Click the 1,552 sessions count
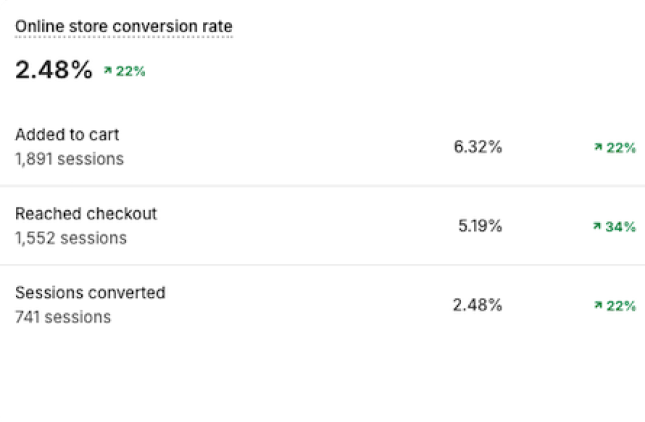This screenshot has width=645, height=422. pyautogui.click(x=71, y=238)
